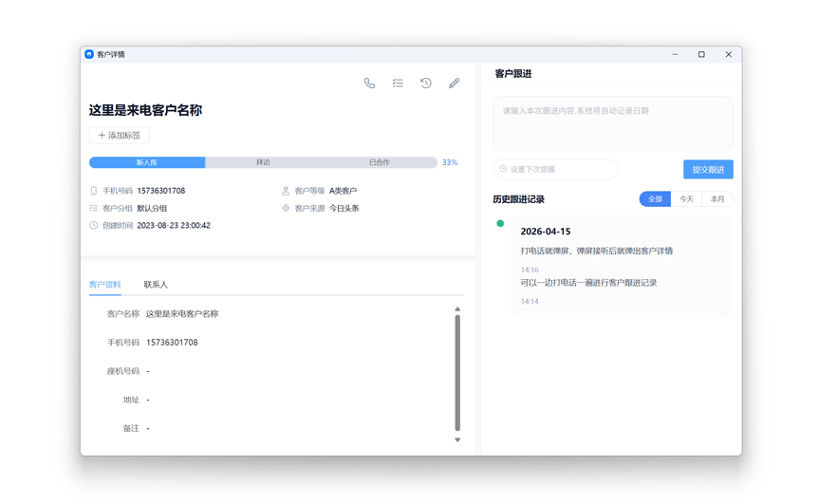Click the record 可以一边打电话一遍进行客户跟进记录
This screenshot has width=837, height=504.
click(588, 283)
